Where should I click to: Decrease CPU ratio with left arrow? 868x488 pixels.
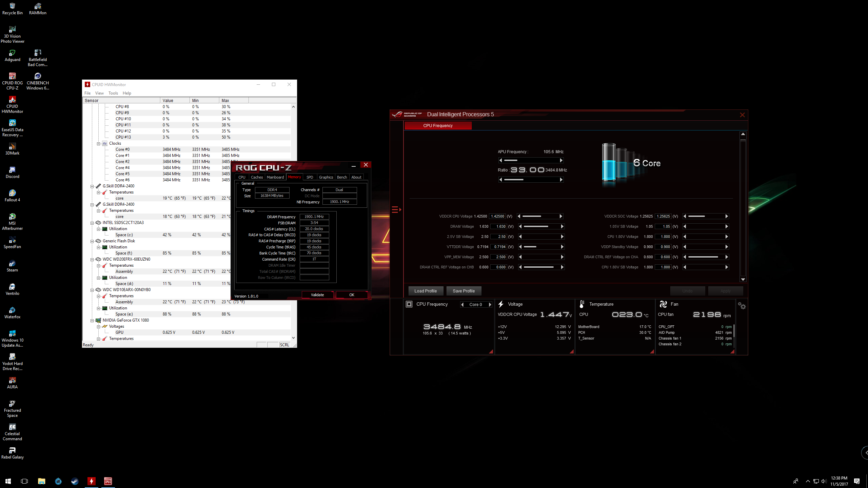click(500, 180)
